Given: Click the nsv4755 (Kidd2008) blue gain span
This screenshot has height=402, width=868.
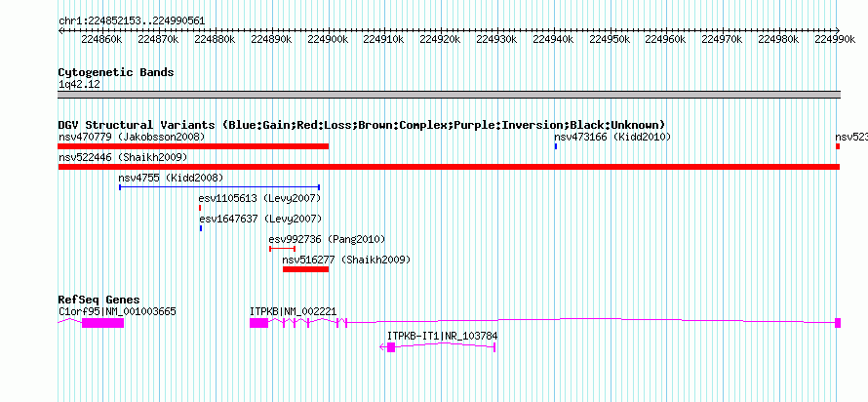Looking at the screenshot, I should click(x=219, y=187).
